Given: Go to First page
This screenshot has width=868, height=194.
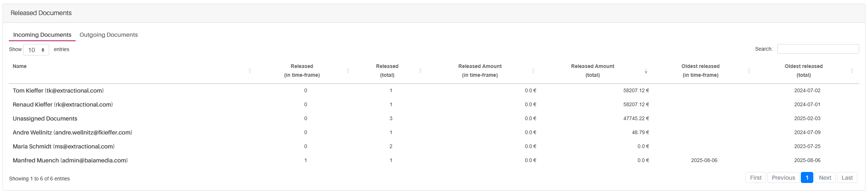Looking at the screenshot, I should coord(755,178).
